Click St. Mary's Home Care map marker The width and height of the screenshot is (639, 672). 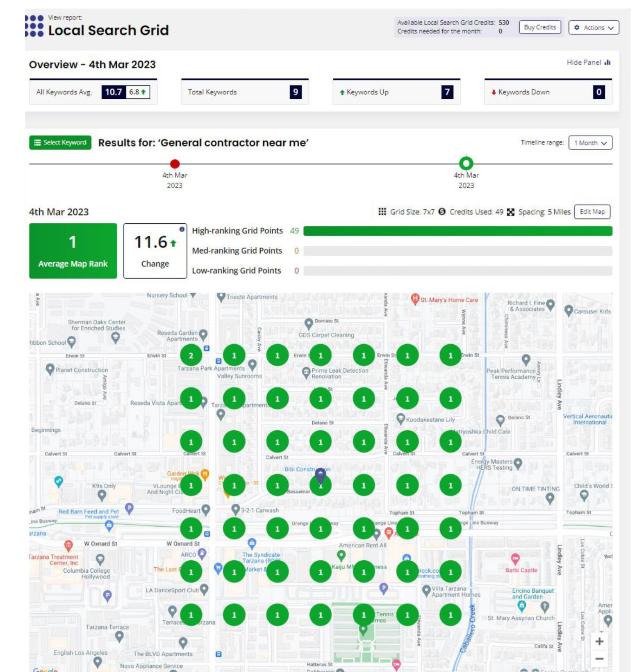point(415,299)
